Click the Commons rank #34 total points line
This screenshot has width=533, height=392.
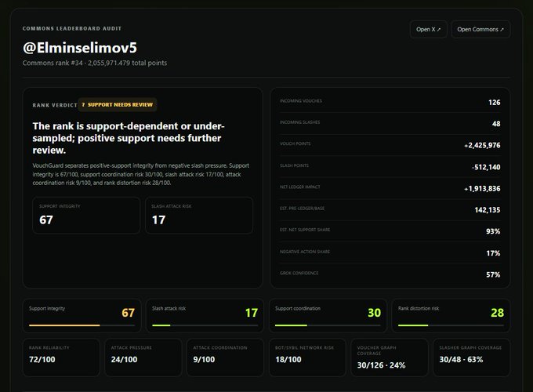(95, 63)
